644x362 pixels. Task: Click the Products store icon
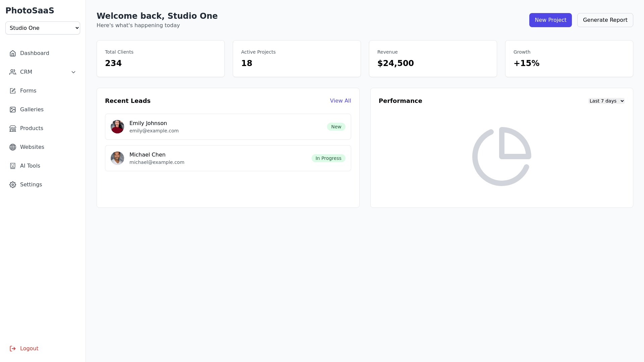click(13, 128)
